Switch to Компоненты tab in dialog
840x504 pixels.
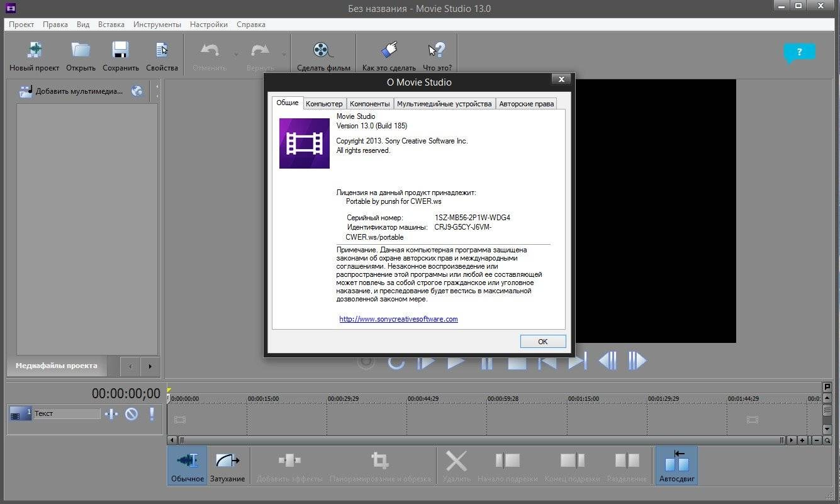pos(370,104)
